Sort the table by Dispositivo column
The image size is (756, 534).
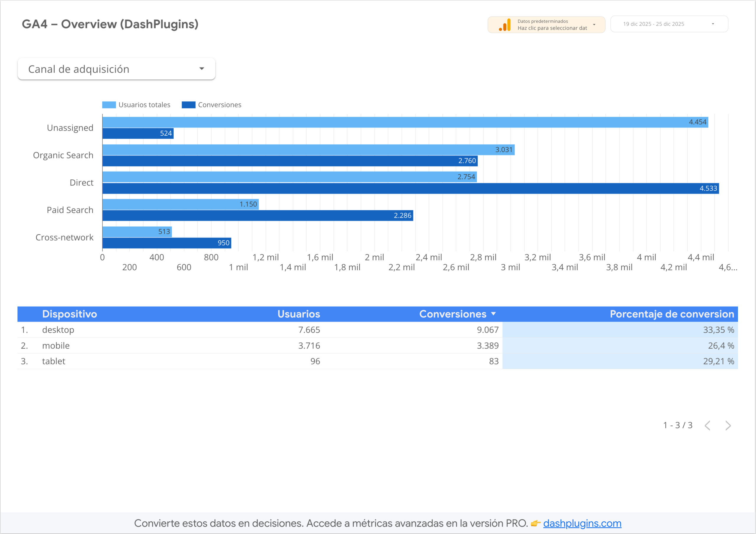[69, 314]
